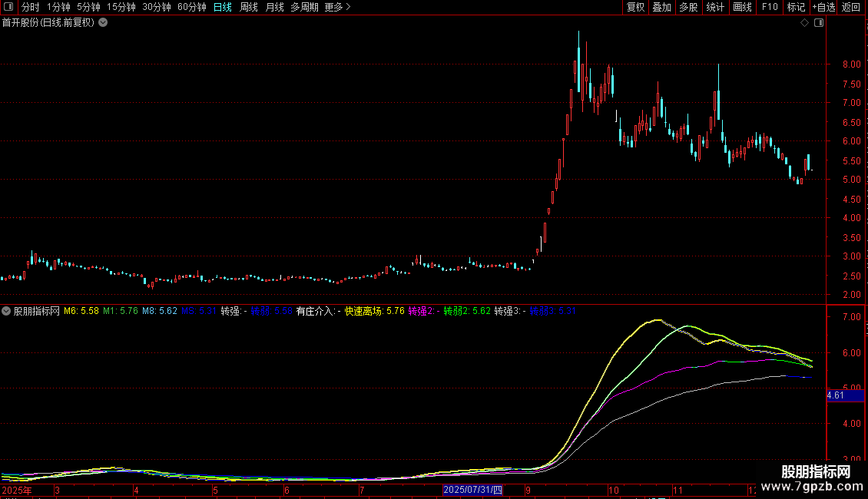Select the 60分钟 period
Image resolution: width=868 pixels, height=499 pixels.
click(x=191, y=7)
